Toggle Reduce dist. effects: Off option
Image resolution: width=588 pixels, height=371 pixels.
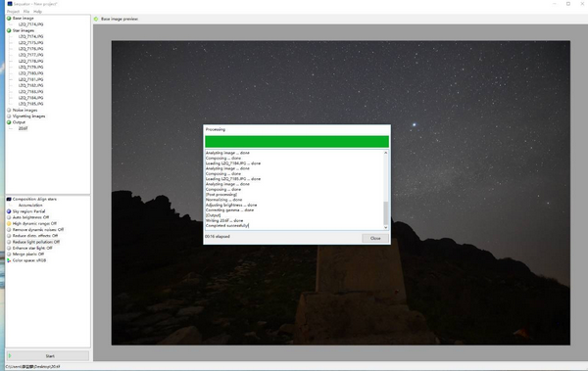[x=35, y=236]
